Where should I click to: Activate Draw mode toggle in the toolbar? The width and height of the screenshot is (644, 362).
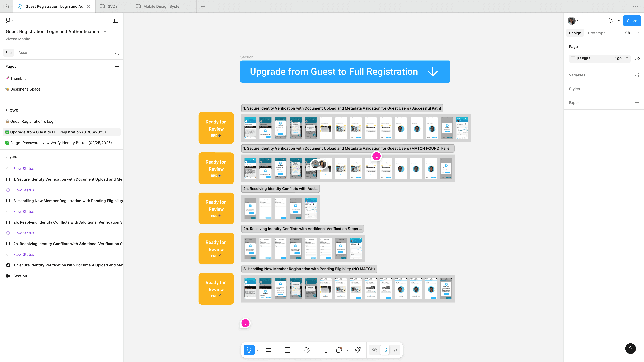pos(374,350)
